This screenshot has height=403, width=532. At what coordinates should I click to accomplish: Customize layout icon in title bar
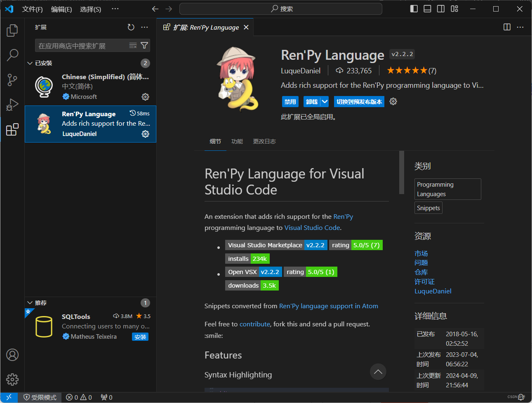pyautogui.click(x=454, y=9)
